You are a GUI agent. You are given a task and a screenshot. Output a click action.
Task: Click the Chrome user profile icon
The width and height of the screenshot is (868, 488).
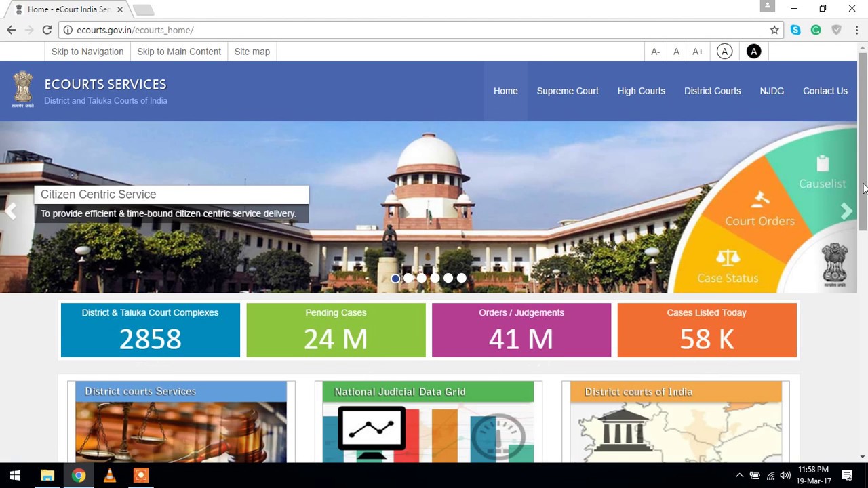767,6
